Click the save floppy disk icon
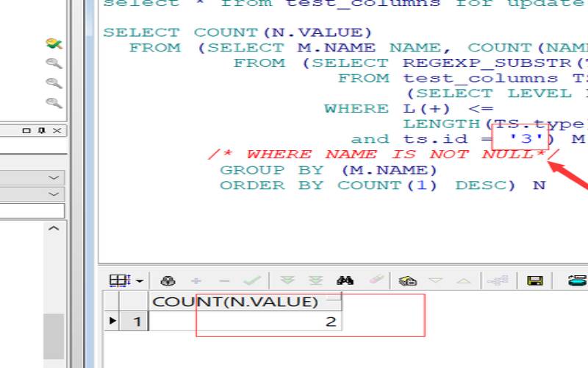The width and height of the screenshot is (588, 368). point(535,280)
